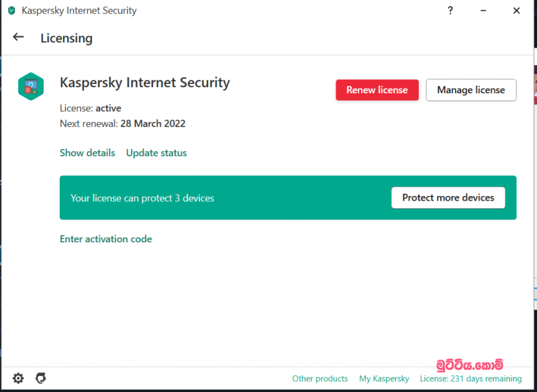Select the 28 March 2022 renewal date
The width and height of the screenshot is (537, 392).
coord(153,124)
